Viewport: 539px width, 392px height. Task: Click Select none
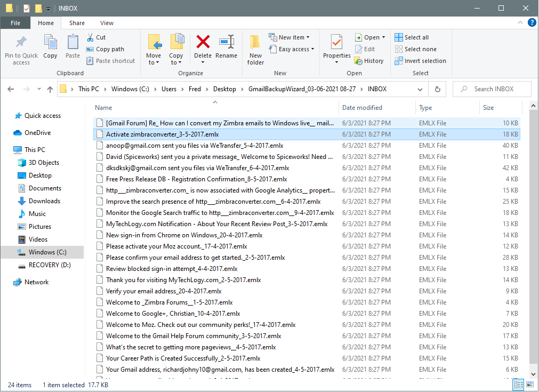[416, 49]
